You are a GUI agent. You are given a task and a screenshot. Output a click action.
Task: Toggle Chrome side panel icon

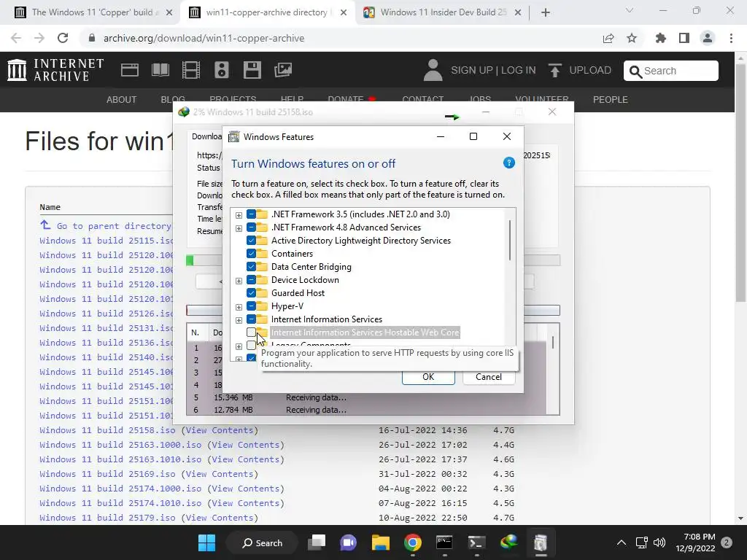pos(684,38)
